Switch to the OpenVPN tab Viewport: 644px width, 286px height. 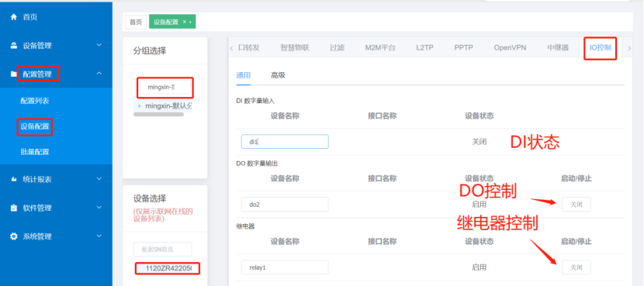point(510,47)
